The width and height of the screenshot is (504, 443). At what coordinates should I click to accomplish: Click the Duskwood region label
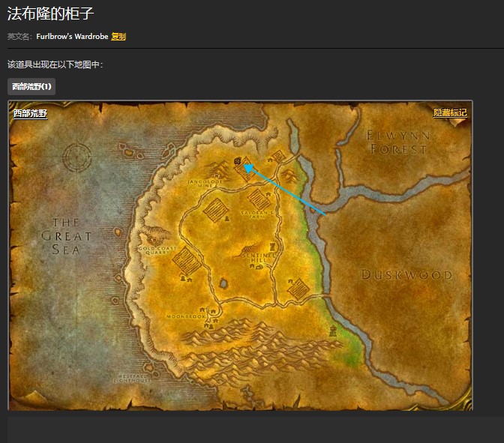(x=406, y=275)
